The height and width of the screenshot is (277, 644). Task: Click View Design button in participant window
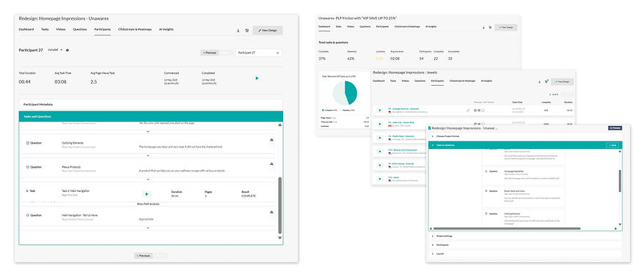(268, 30)
